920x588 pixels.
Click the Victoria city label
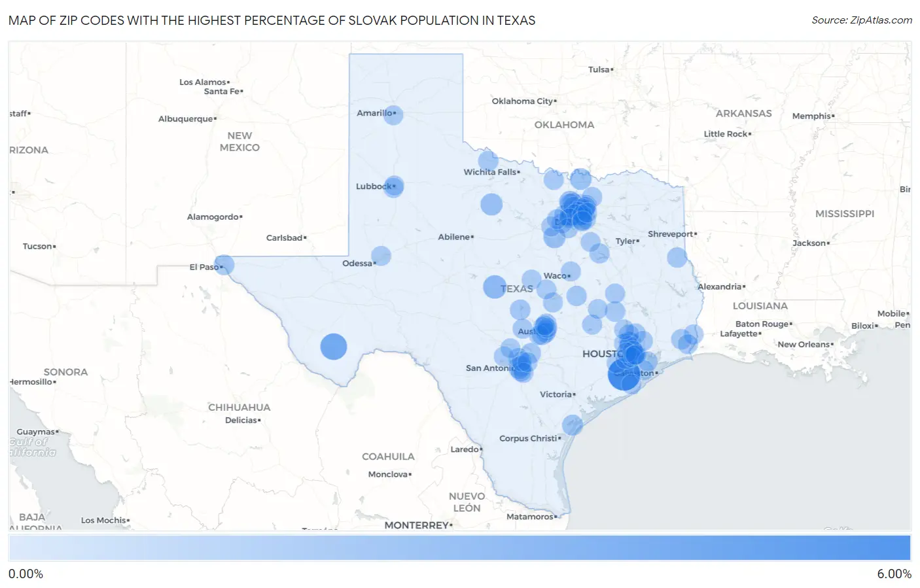(556, 394)
